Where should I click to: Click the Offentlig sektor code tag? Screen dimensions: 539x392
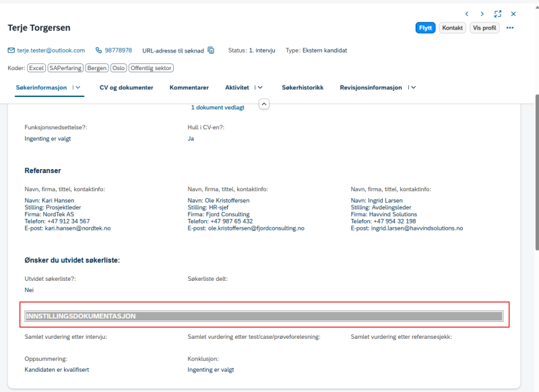[151, 68]
